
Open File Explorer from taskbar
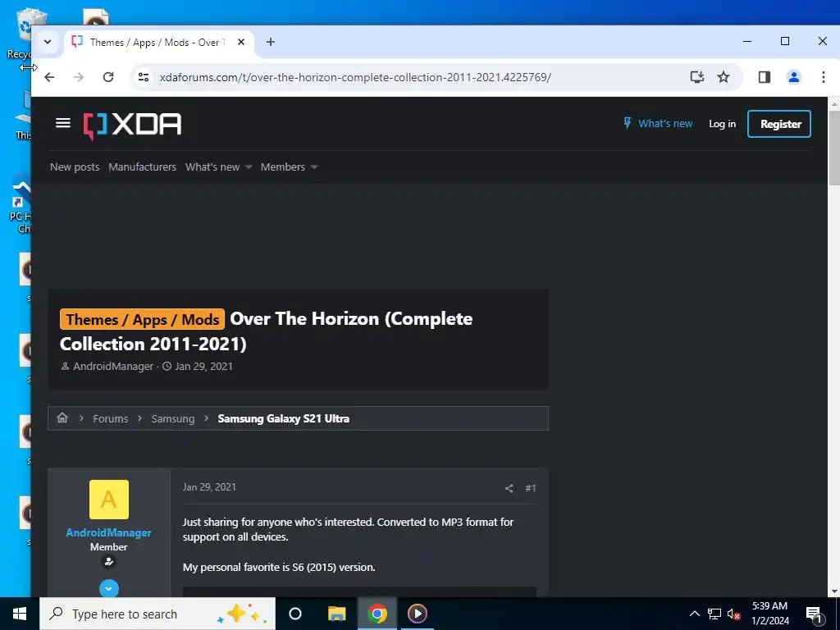[336, 614]
